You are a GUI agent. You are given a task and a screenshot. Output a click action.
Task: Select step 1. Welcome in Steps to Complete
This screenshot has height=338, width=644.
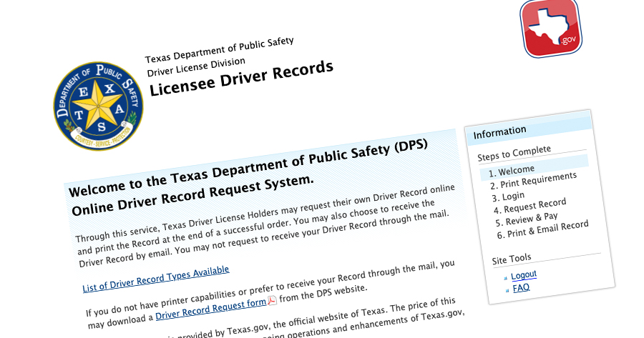coord(534,168)
